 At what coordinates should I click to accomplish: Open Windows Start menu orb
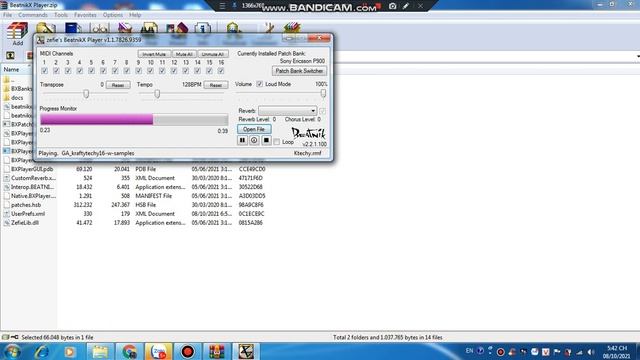coord(12,351)
